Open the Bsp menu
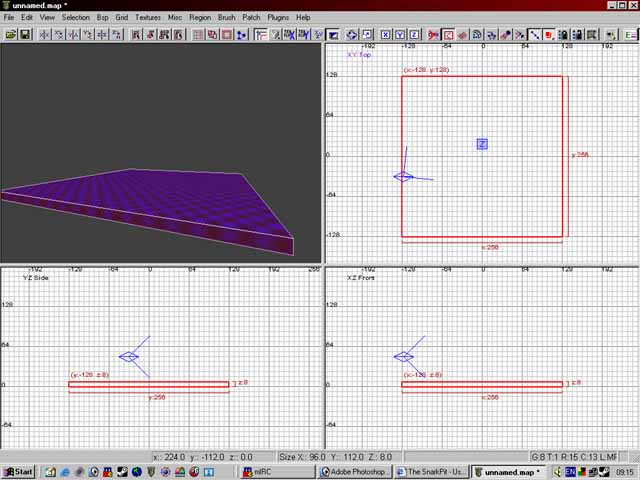Screen dimensions: 640x480 [x=102, y=17]
